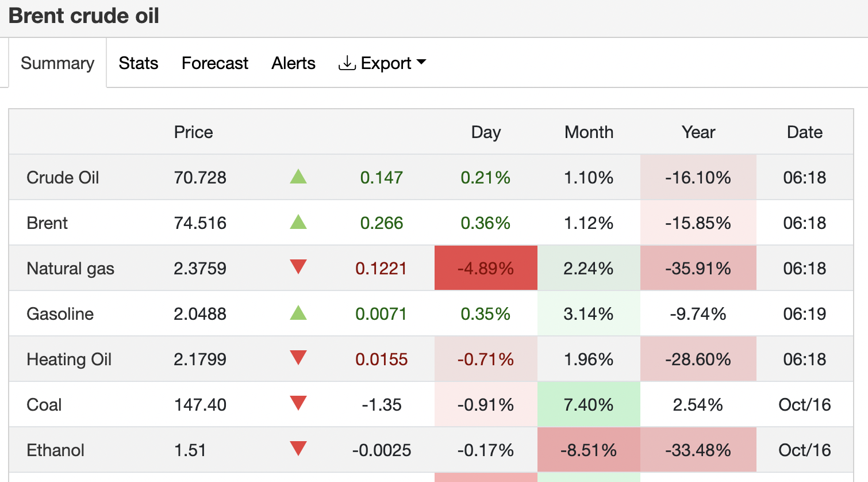
Task: Select Crude Oil price 70.728
Action: click(200, 177)
